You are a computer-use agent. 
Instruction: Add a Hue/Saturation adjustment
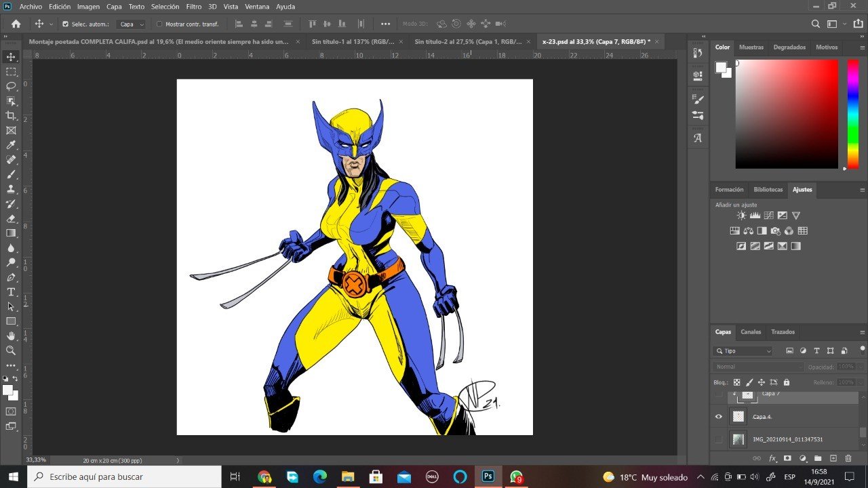[x=734, y=231]
